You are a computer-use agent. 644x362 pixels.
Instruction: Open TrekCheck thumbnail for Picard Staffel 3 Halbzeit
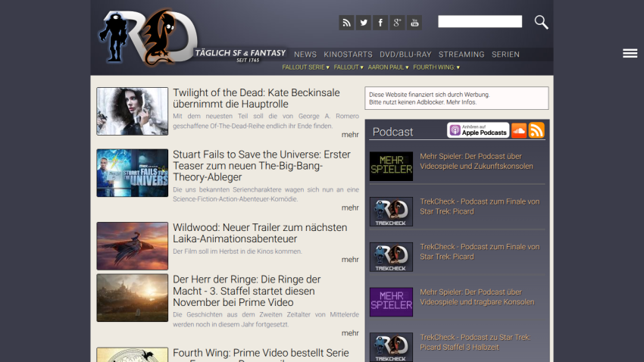coord(391,347)
